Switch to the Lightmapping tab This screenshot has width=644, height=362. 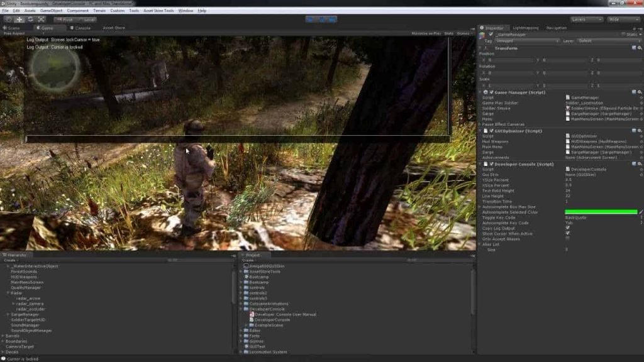tap(525, 28)
